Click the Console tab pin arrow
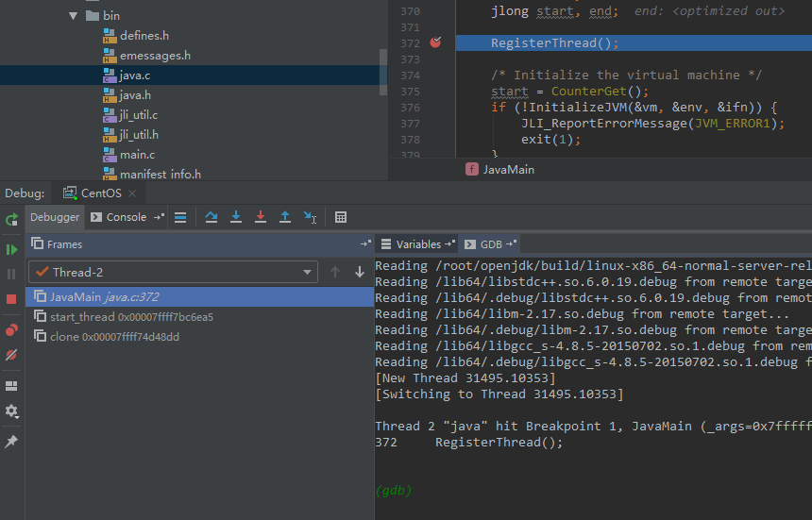Viewport: 812px width, 520px height. [x=159, y=217]
